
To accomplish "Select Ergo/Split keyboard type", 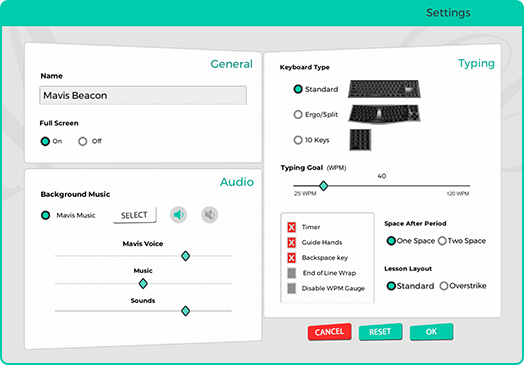I will pyautogui.click(x=298, y=115).
